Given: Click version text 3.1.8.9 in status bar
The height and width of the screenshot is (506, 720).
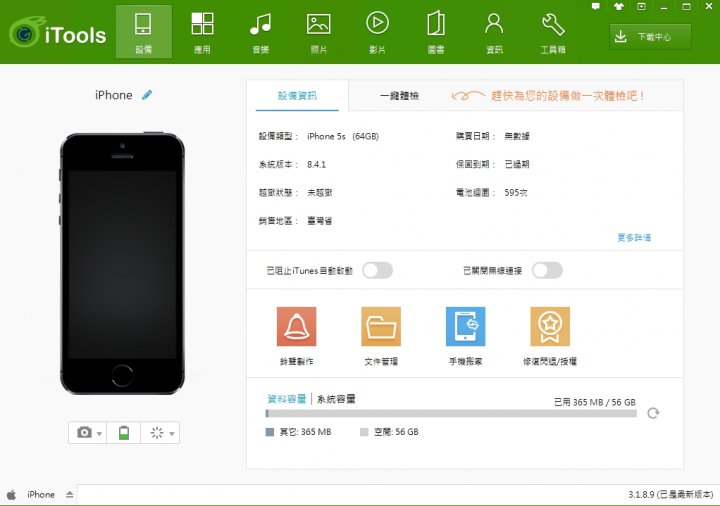Looking at the screenshot, I should pos(670,495).
